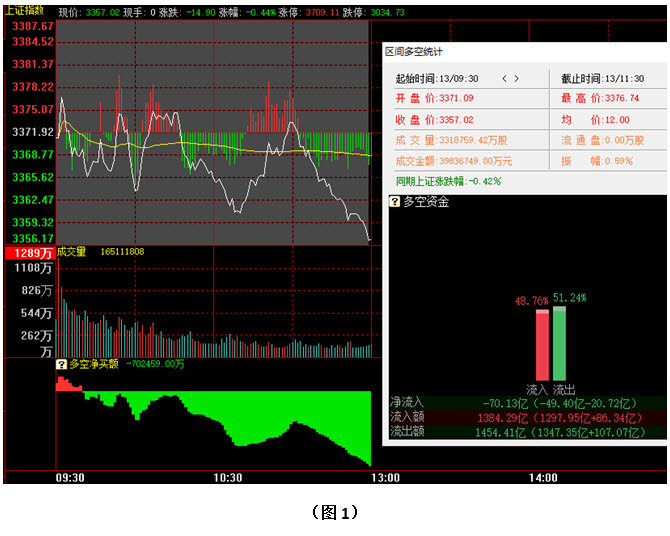The width and height of the screenshot is (670, 536).
Task: Click the 区间多空统计 panel title
Action: pos(416,51)
